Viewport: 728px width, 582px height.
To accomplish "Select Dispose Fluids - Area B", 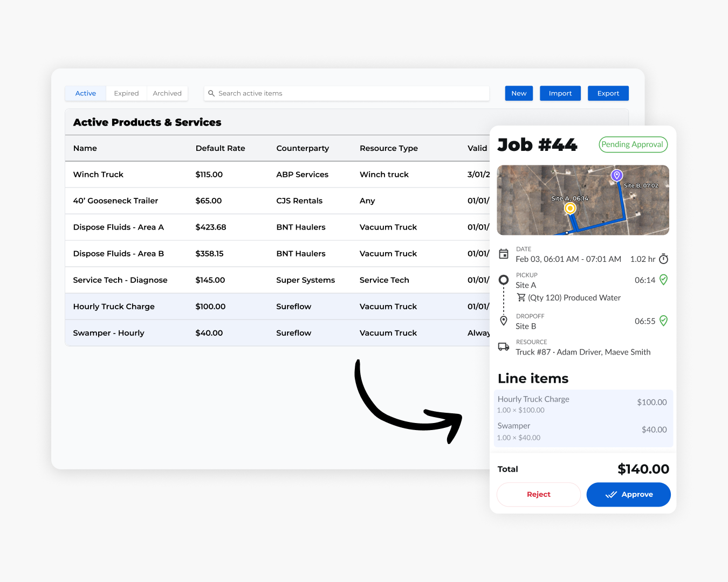I will pos(119,253).
